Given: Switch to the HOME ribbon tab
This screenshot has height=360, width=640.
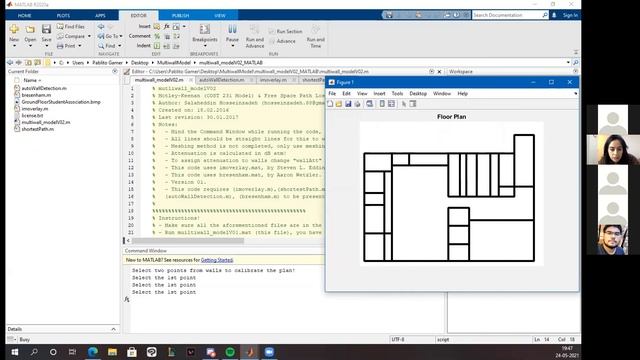Looking at the screenshot, I should pyautogui.click(x=24, y=16).
